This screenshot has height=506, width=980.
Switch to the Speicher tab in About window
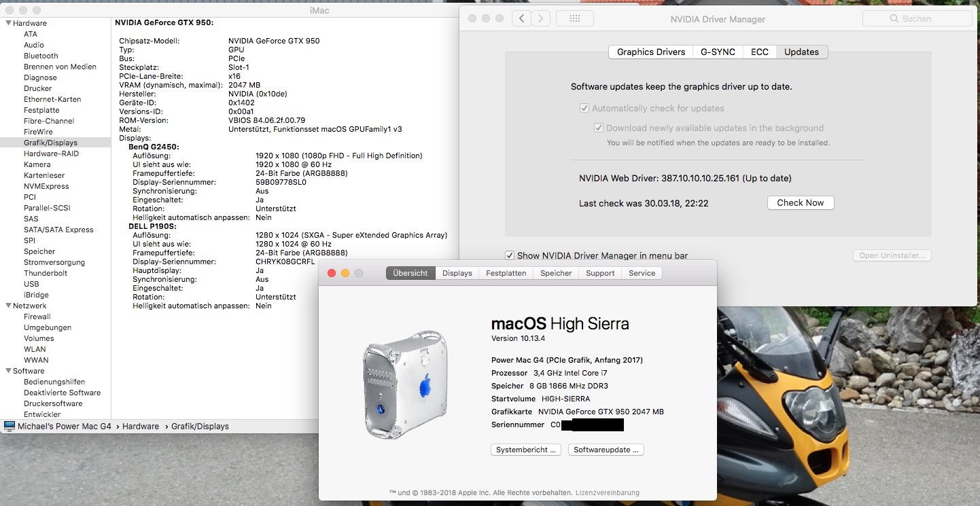coord(556,273)
